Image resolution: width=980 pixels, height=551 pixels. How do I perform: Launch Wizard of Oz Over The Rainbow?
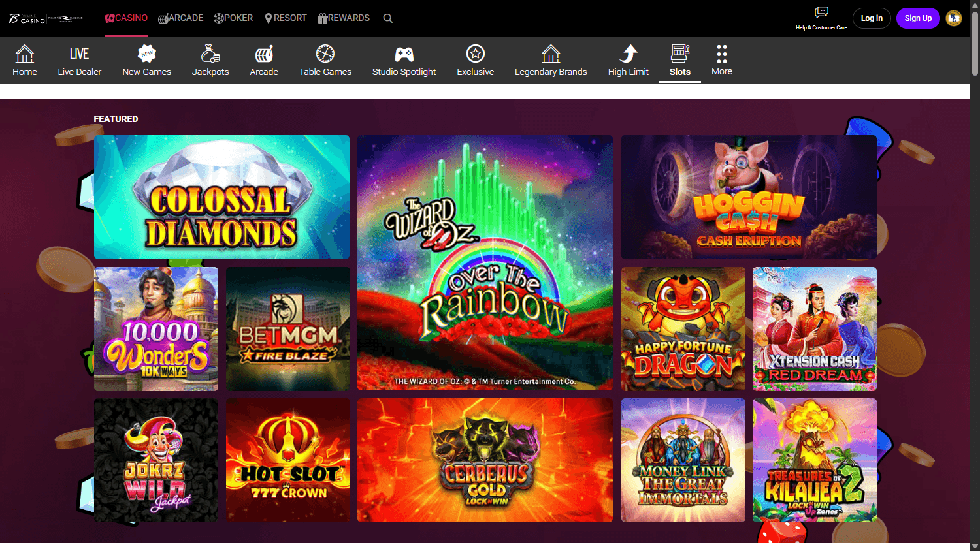[x=485, y=262]
